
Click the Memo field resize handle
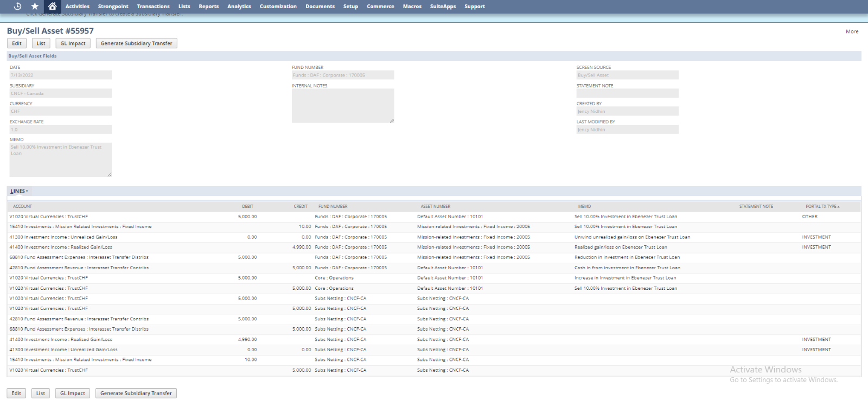coord(110,174)
